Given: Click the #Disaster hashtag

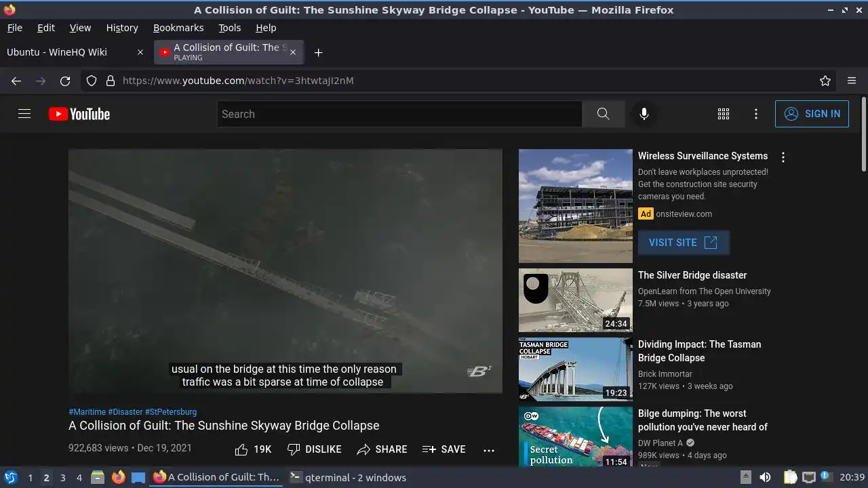Looking at the screenshot, I should pyautogui.click(x=125, y=412).
